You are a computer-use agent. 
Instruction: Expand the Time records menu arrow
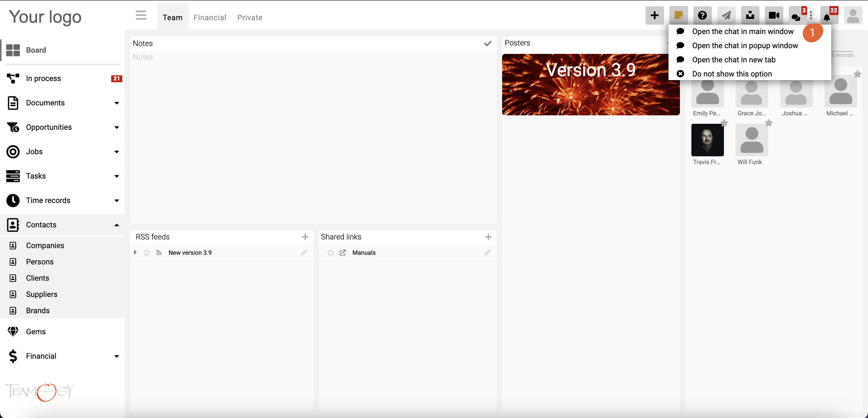click(x=117, y=201)
